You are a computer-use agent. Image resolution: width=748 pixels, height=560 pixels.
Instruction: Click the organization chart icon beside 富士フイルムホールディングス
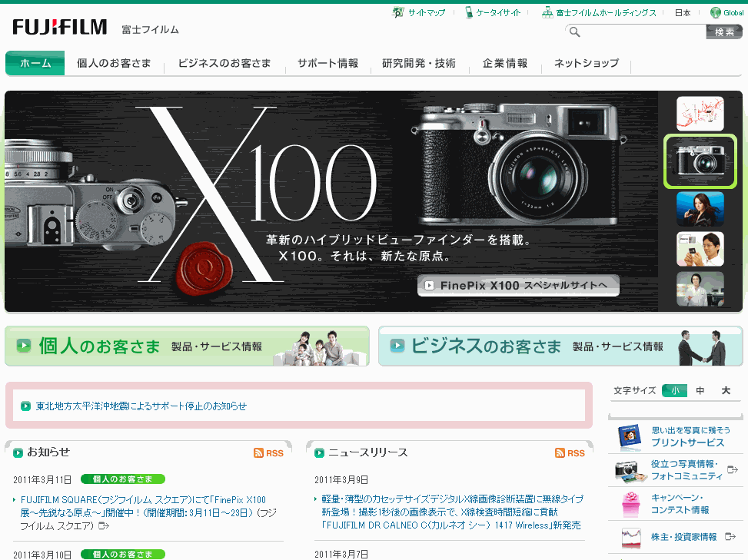click(547, 12)
